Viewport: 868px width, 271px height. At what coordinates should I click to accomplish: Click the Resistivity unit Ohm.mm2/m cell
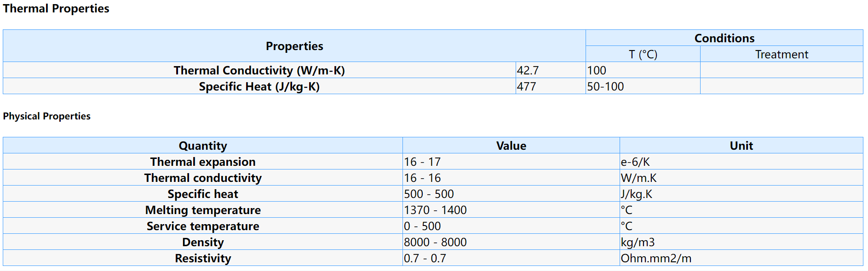[656, 258]
